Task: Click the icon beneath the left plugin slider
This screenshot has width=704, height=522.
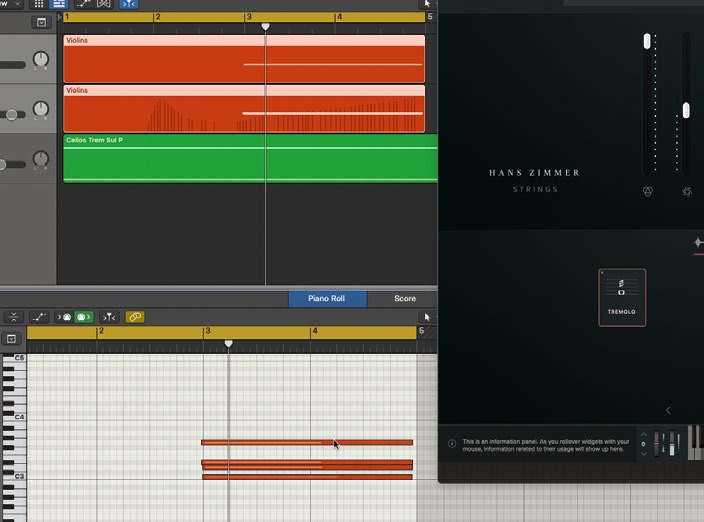Action: pos(647,192)
